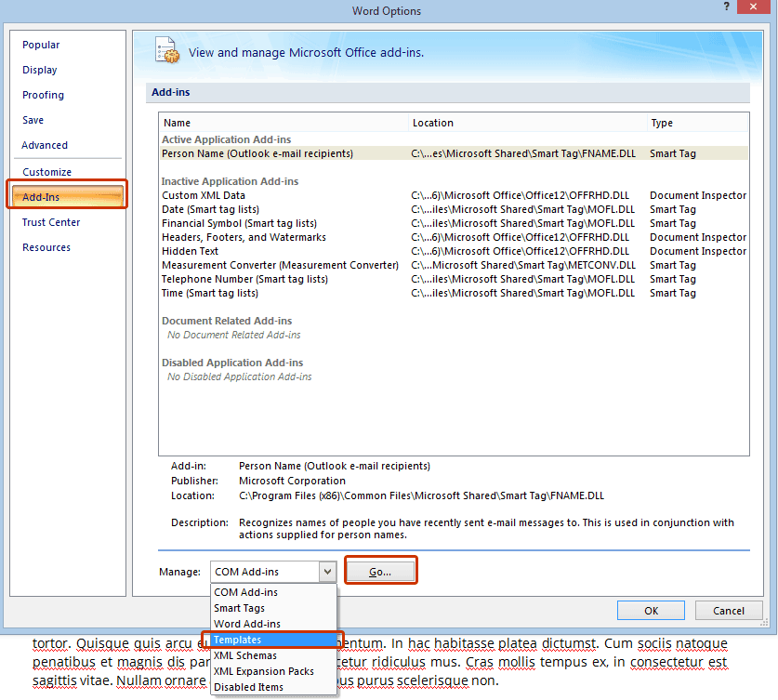This screenshot has height=700, width=778.
Task: Open the Resources category
Action: click(46, 247)
